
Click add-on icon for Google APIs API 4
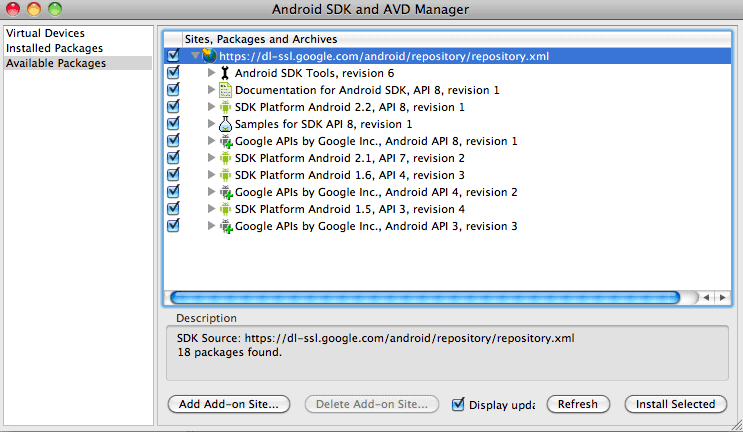point(226,192)
